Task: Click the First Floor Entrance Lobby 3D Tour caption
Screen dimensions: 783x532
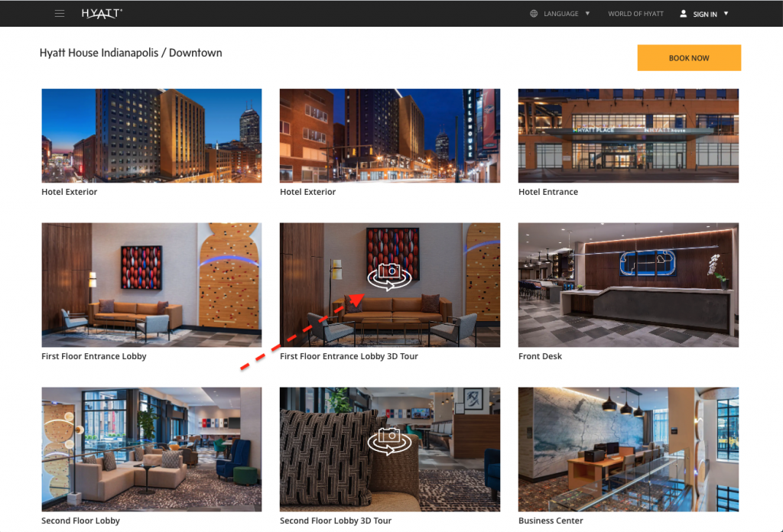Action: (x=349, y=356)
